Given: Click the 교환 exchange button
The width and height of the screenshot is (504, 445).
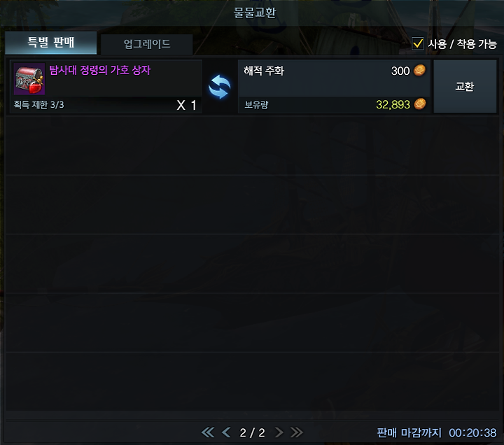Looking at the screenshot, I should [465, 87].
